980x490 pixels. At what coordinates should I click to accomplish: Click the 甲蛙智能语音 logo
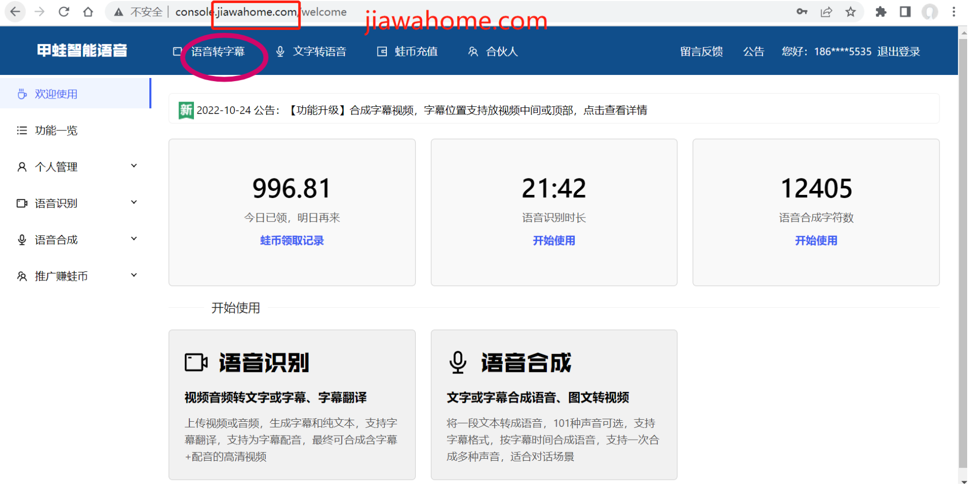[x=82, y=50]
